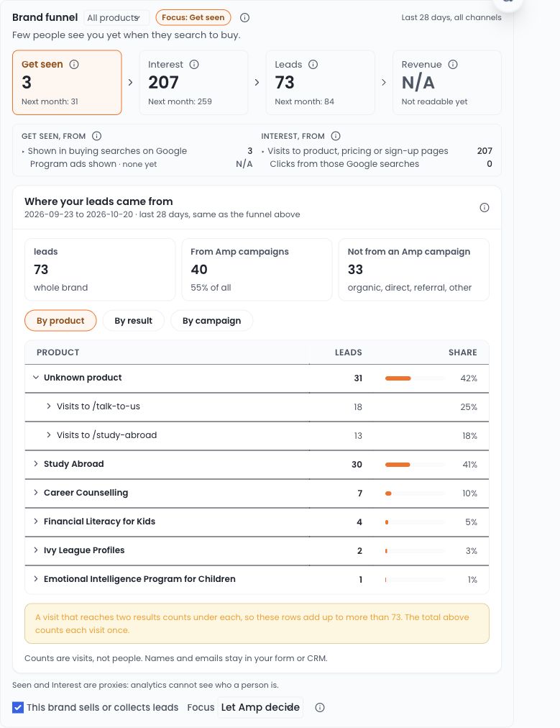Select the By product tab

60,321
